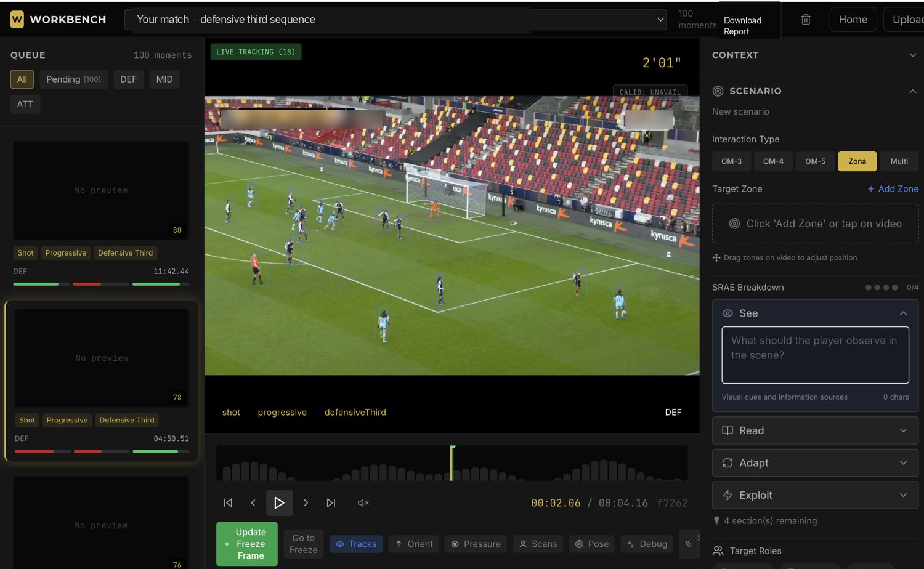Click the lightning icon beside Exploit

[727, 495]
